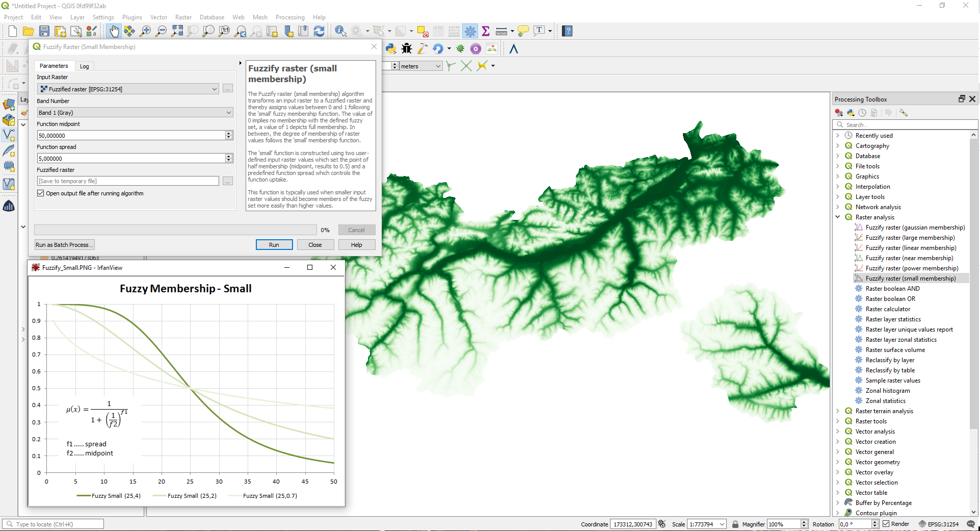Open the Statistical Summary sigma icon
This screenshot has height=531, width=980.
tap(486, 31)
